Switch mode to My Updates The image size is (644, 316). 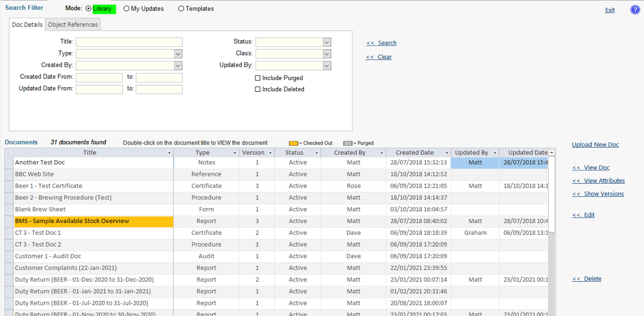[127, 9]
